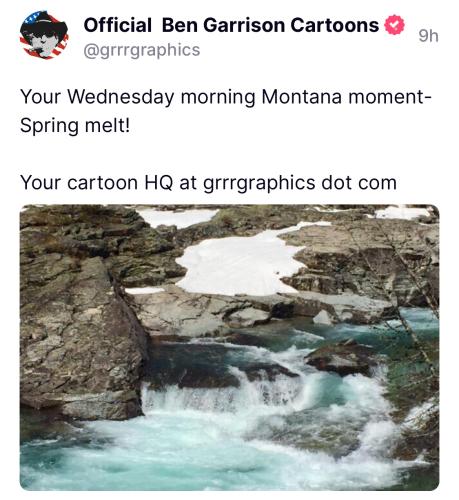This screenshot has width=459, height=500.
Task: Click the word "Official" in display name
Action: 117,25
